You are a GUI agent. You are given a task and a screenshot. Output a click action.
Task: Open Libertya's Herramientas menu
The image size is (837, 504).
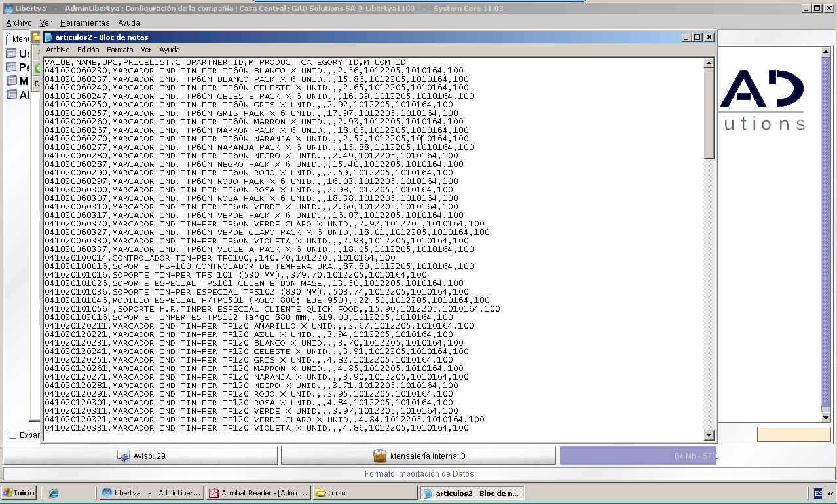(85, 23)
